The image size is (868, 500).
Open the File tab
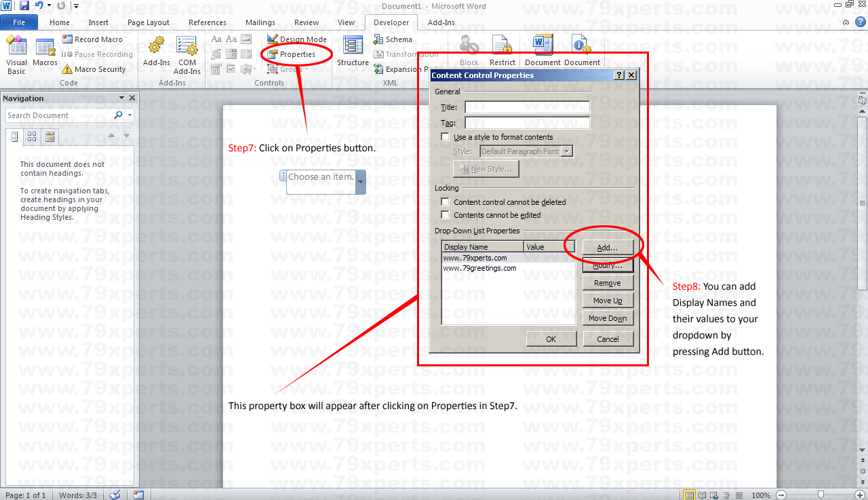[x=19, y=22]
